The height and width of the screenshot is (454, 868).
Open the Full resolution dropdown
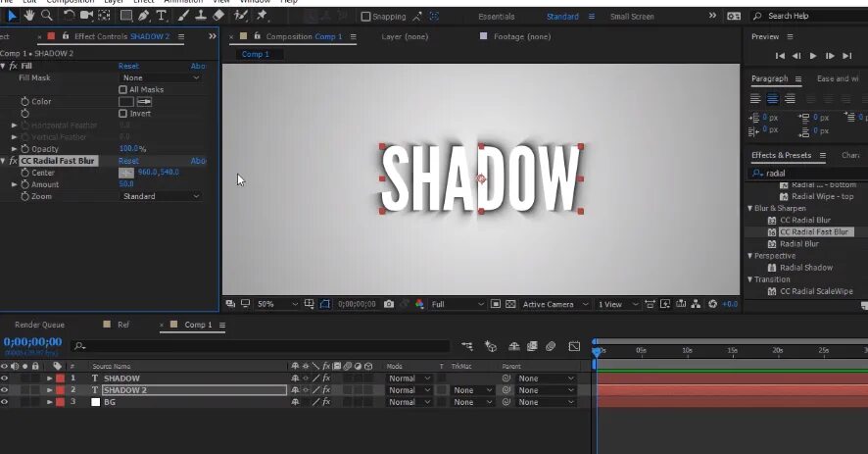[x=458, y=304]
